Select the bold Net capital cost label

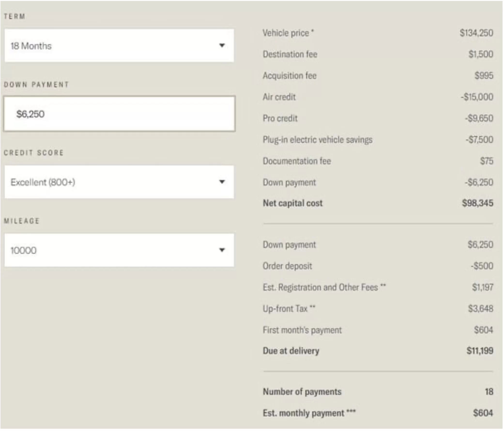click(293, 203)
